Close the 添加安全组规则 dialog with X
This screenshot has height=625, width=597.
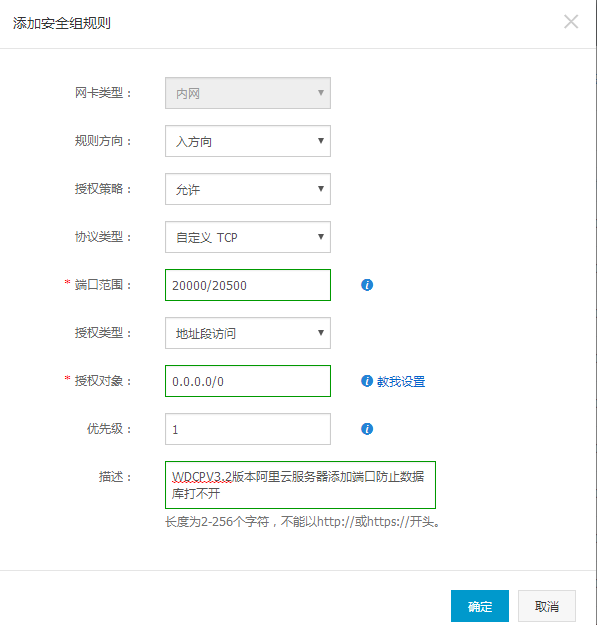coord(571,22)
